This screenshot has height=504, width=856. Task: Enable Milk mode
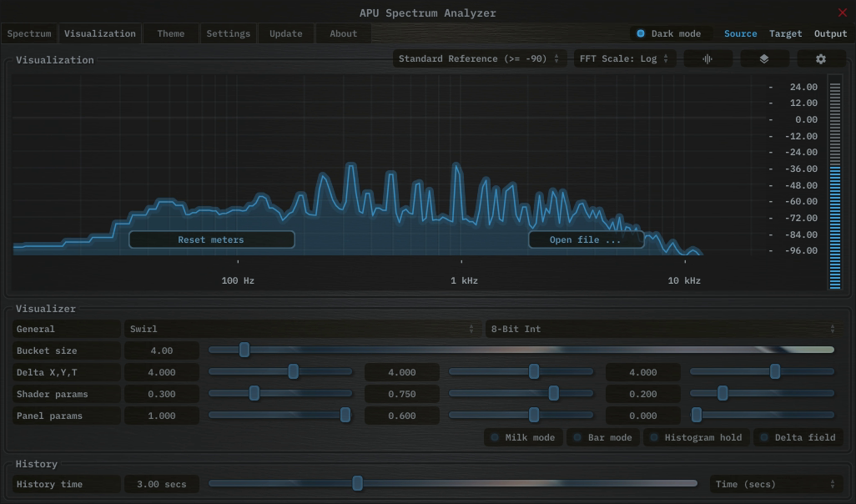522,437
